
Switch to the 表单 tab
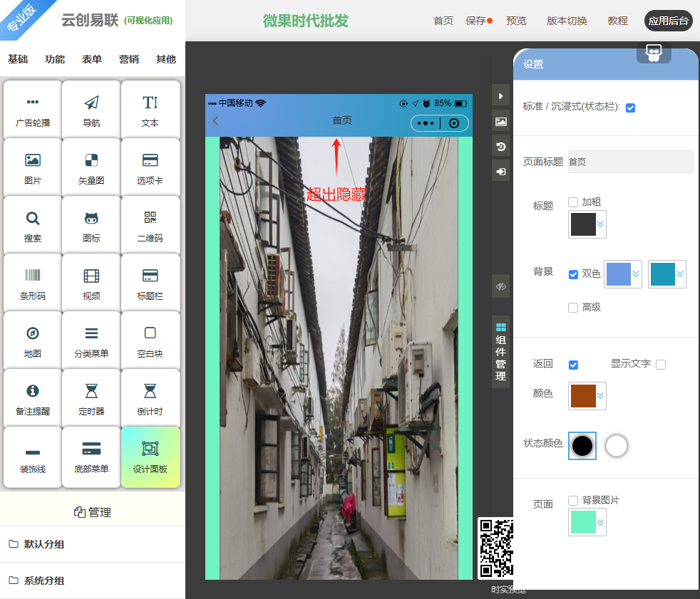[x=92, y=59]
